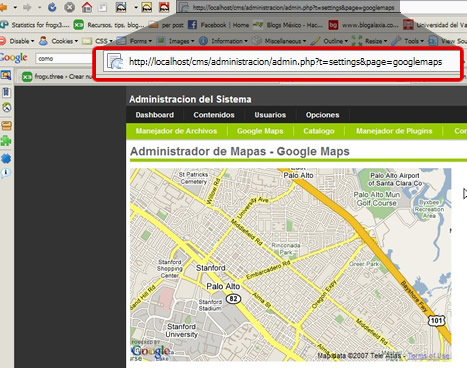Viewport: 467px width, 368px height.
Task: Click the browser Forward arrow
Action: pyautogui.click(x=27, y=7)
